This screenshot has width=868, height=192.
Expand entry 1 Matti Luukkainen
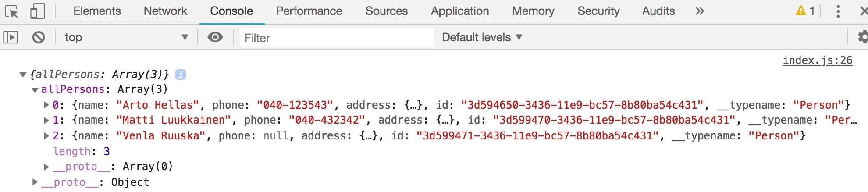coord(46,120)
